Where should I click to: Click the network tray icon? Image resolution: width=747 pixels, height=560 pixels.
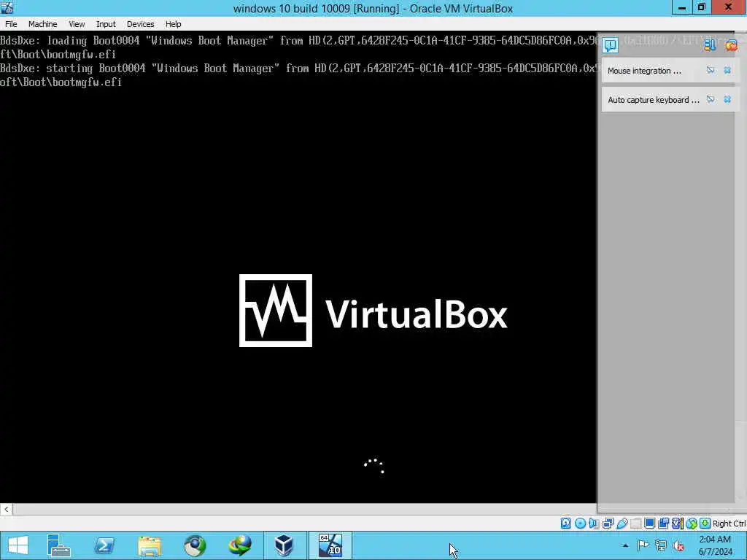click(660, 545)
